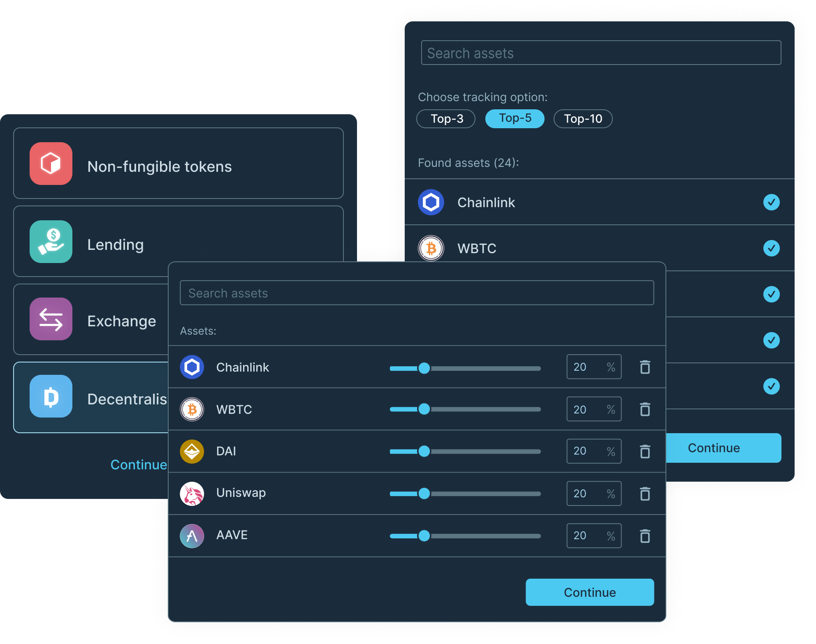The image size is (816, 644).
Task: Remove WBTC using trash icon
Action: click(645, 409)
